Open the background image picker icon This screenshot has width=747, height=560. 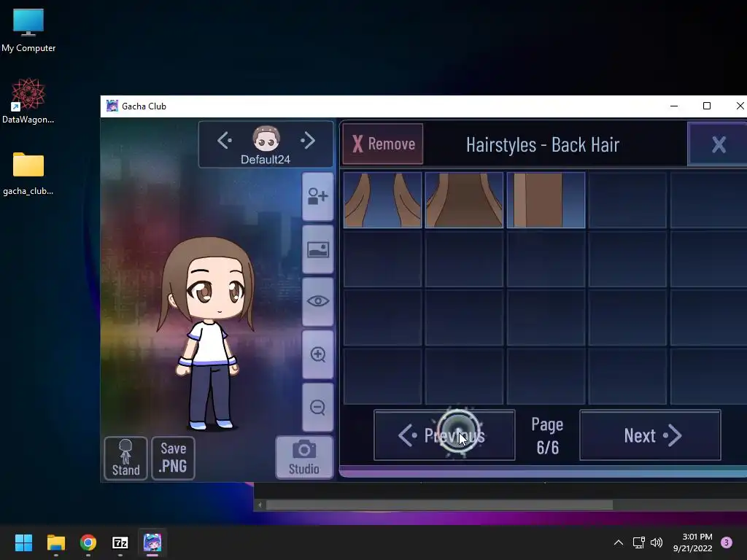point(318,249)
